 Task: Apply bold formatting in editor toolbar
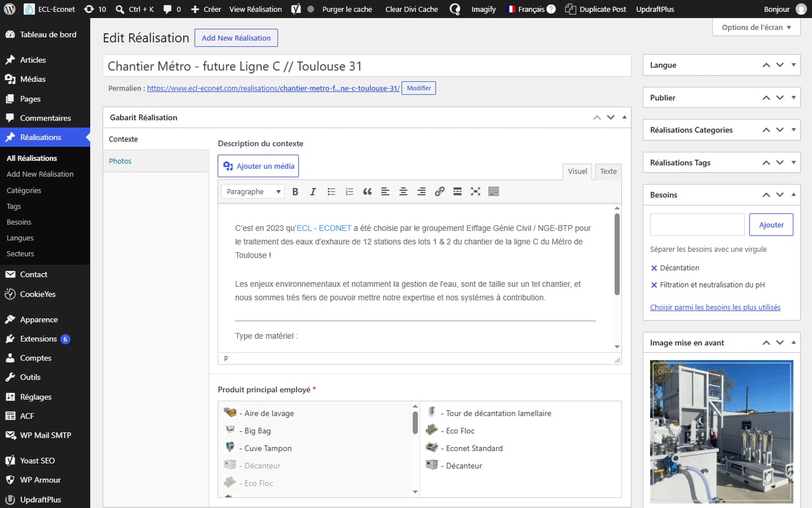[295, 191]
